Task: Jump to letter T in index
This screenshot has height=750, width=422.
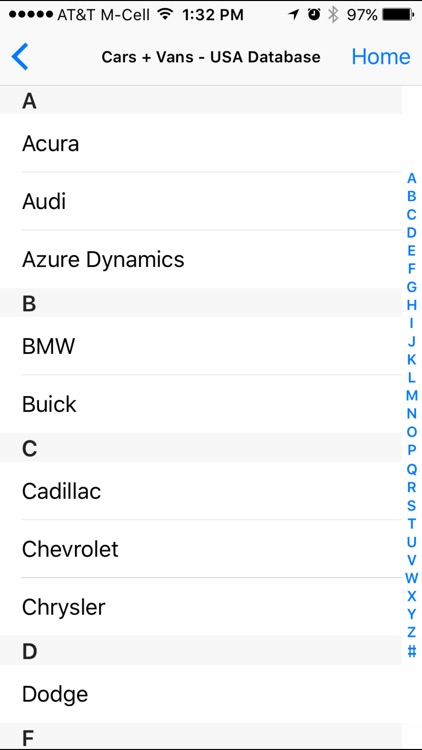Action: (x=411, y=524)
